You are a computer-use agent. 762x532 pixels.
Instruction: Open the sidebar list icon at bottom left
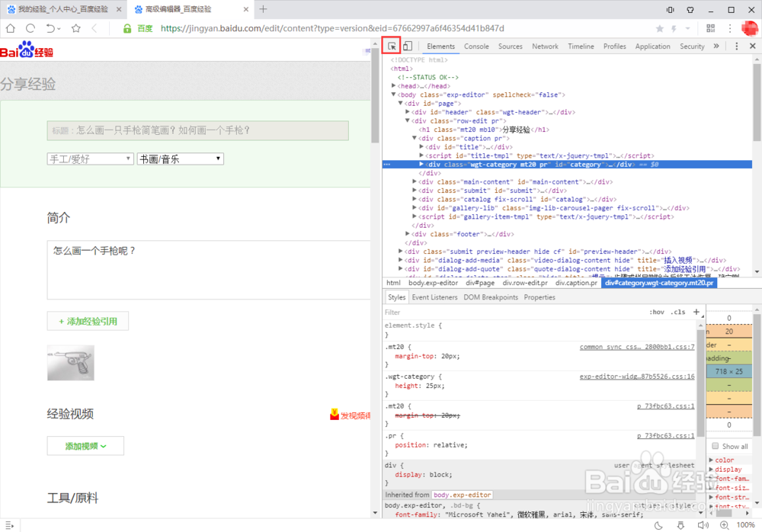pos(10,525)
